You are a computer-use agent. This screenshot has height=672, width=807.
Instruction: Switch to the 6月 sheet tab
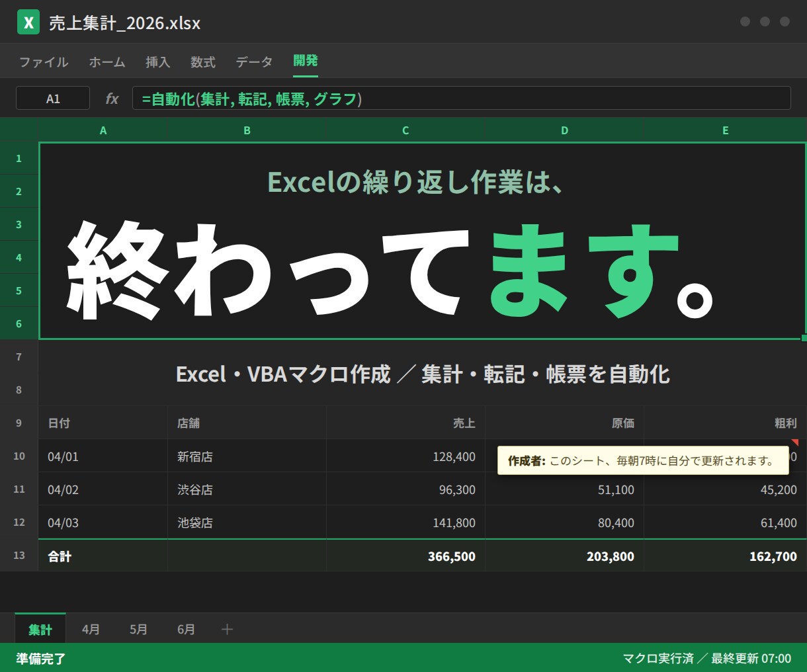[x=186, y=629]
